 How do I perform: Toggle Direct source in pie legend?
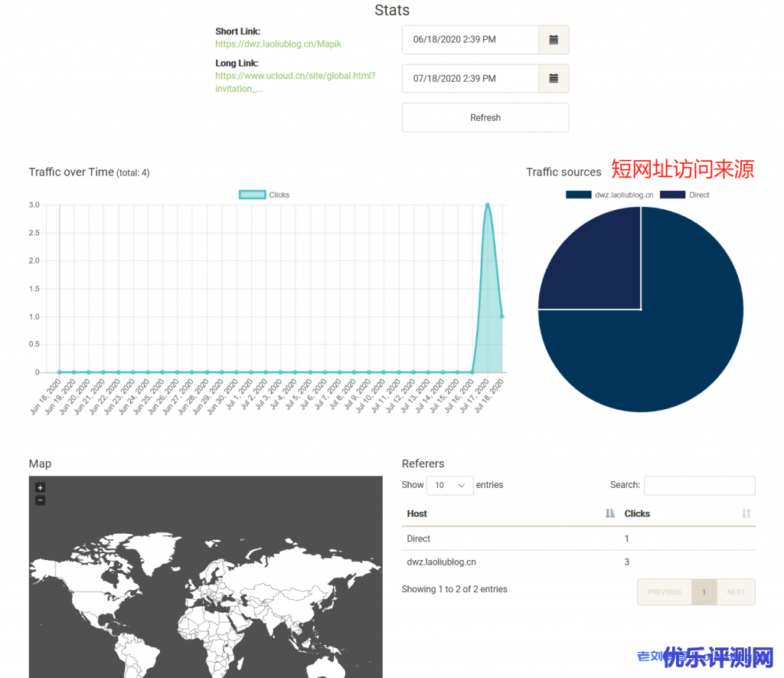coord(684,195)
